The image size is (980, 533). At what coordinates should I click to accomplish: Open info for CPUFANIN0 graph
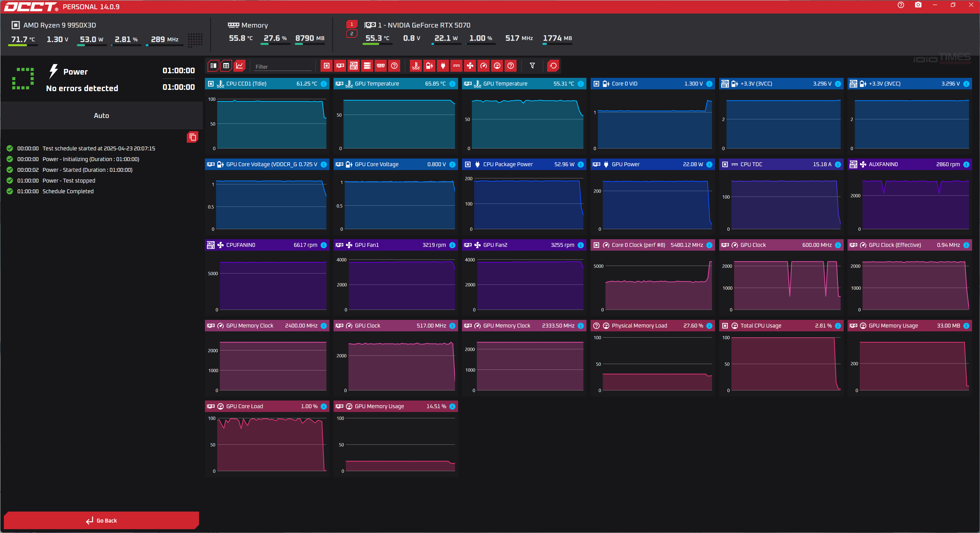pos(323,245)
